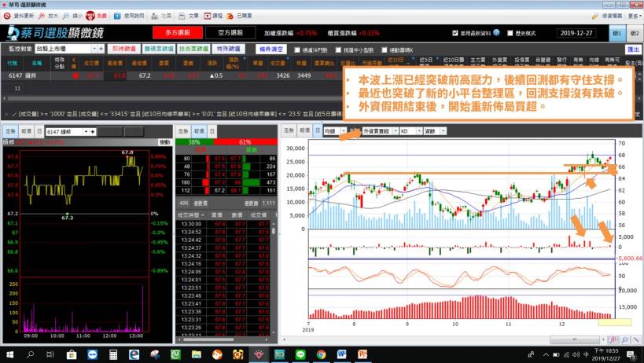The height and width of the screenshot is (363, 644).
Task: Switch to 版1 layout tab
Action: pos(617,33)
